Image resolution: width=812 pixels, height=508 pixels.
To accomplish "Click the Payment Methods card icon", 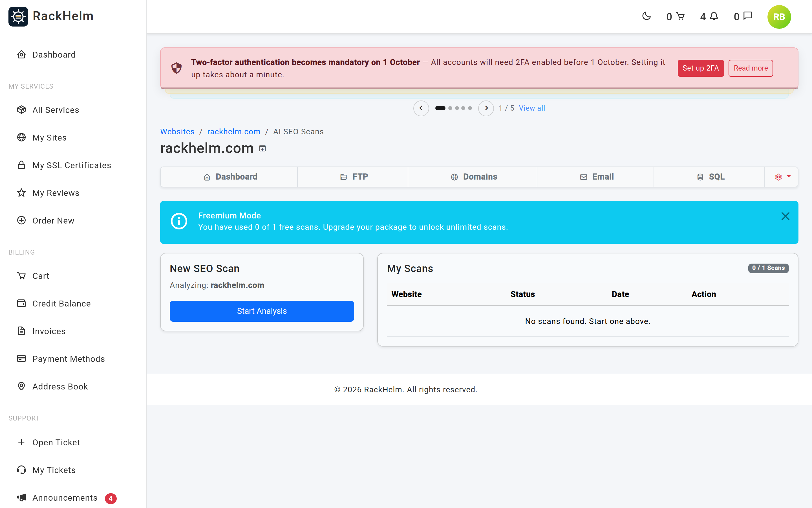I will [x=21, y=358].
